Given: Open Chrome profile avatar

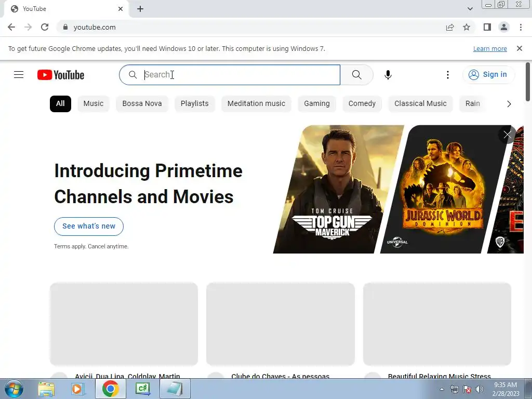Looking at the screenshot, I should point(504,27).
